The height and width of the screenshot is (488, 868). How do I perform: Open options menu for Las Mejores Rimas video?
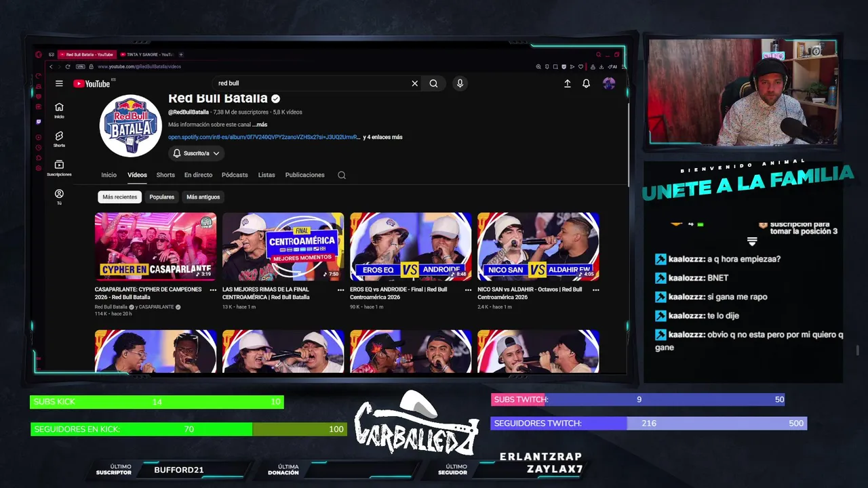pyautogui.click(x=340, y=289)
